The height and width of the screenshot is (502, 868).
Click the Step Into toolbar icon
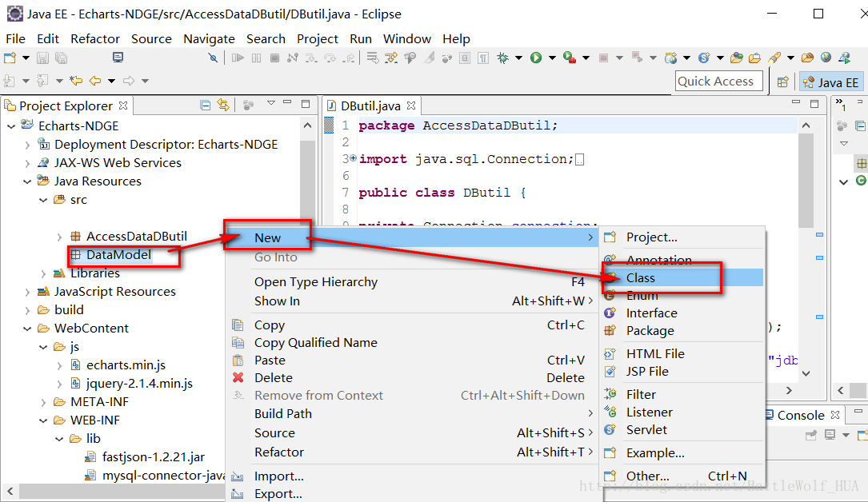[x=311, y=58]
